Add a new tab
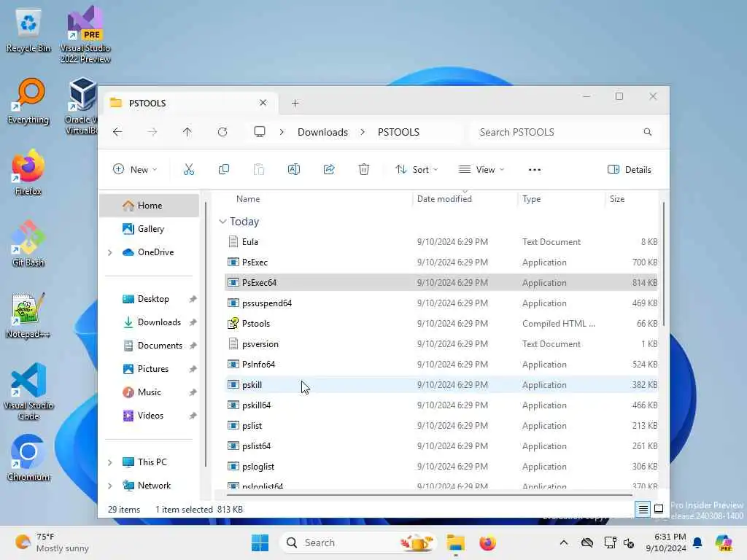 pyautogui.click(x=295, y=103)
